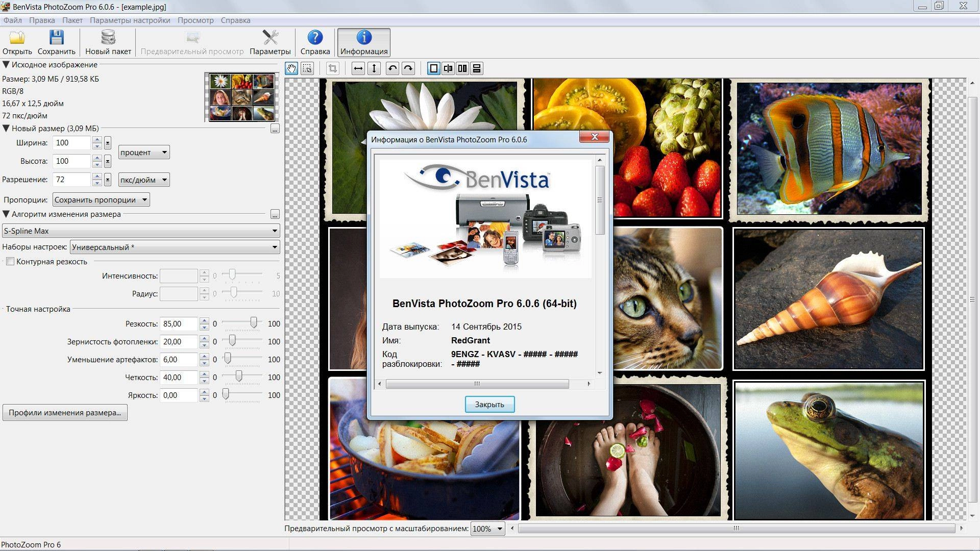980x551 pixels.
Task: Switch to stacked preview layout
Action: point(476,68)
